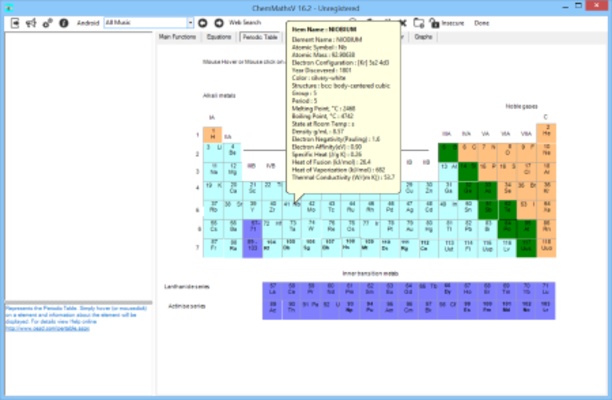Select the Argon (18 Ar) cell
Image resolution: width=612 pixels, height=400 pixels.
[x=546, y=171]
